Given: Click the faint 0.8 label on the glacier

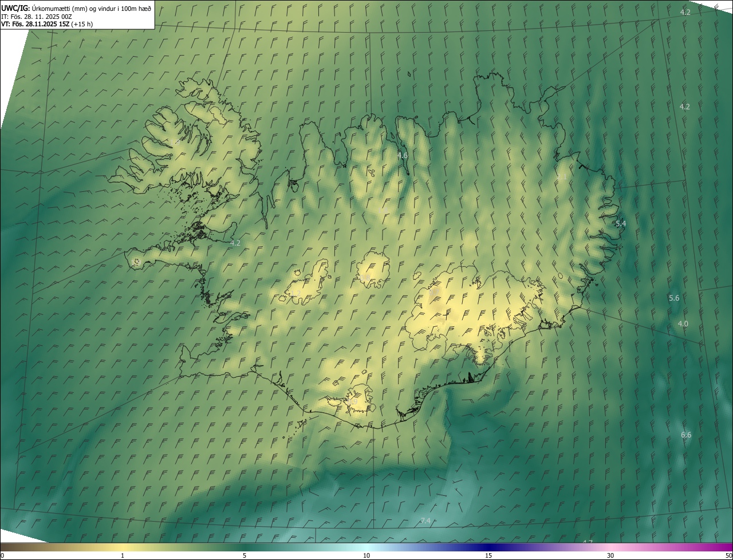Looking at the screenshot, I should [x=365, y=278].
